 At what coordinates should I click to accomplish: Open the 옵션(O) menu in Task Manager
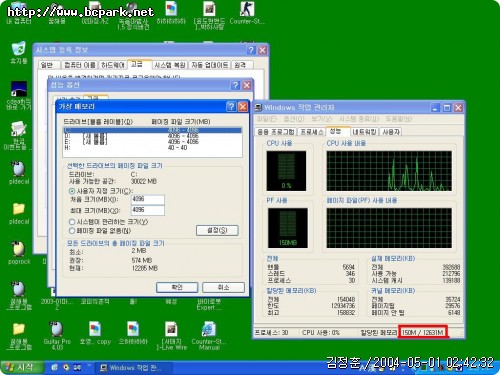(x=294, y=119)
